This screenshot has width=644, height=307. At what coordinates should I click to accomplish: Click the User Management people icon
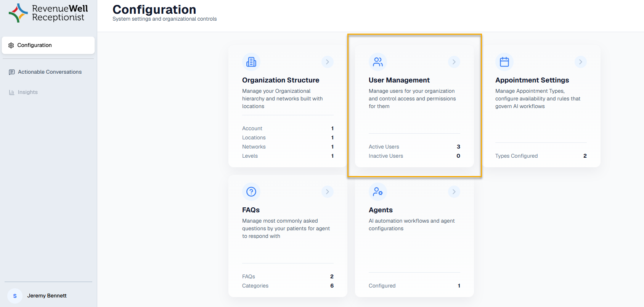click(378, 62)
